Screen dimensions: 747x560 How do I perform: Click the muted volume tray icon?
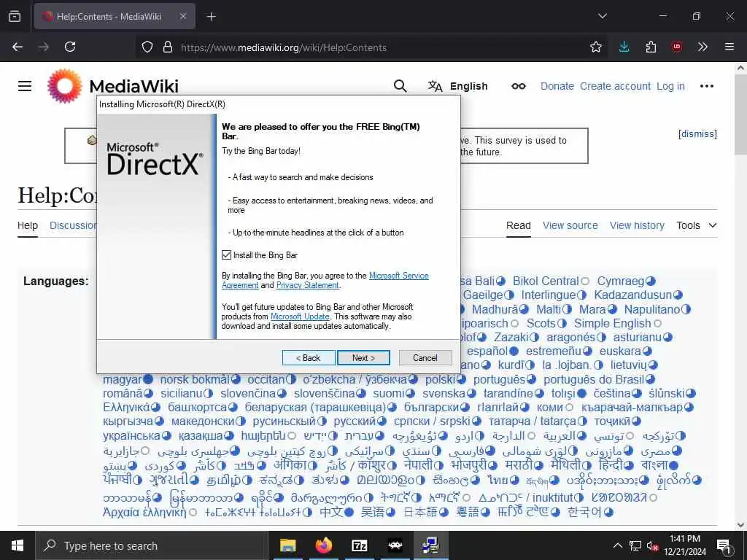(652, 545)
